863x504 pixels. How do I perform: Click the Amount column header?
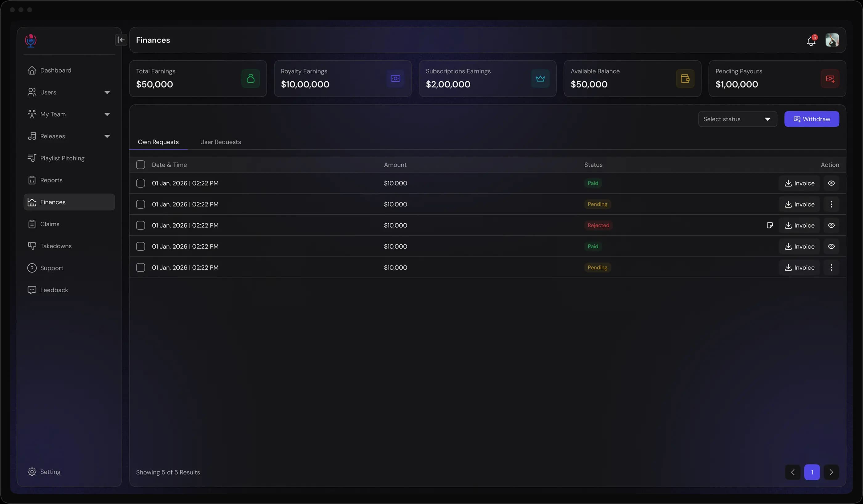click(x=395, y=165)
